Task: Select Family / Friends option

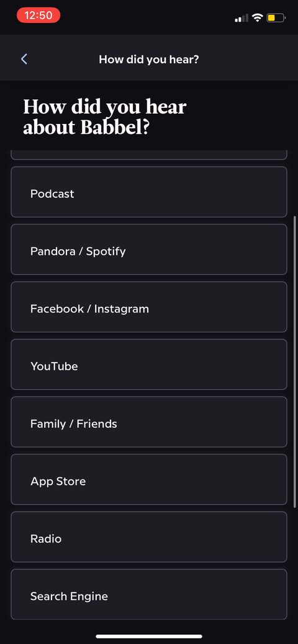Action: coord(148,422)
